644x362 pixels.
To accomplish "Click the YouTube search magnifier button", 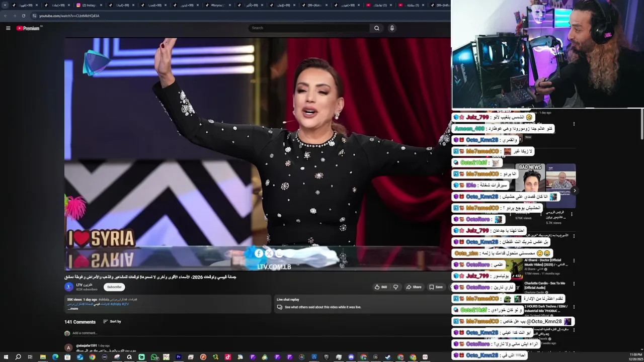I will [x=376, y=28].
